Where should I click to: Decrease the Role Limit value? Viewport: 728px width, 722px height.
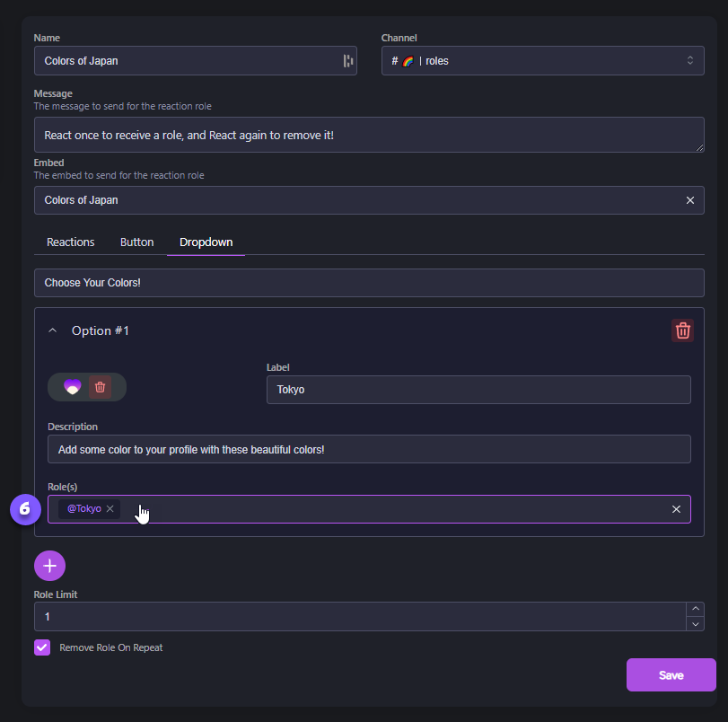(695, 623)
